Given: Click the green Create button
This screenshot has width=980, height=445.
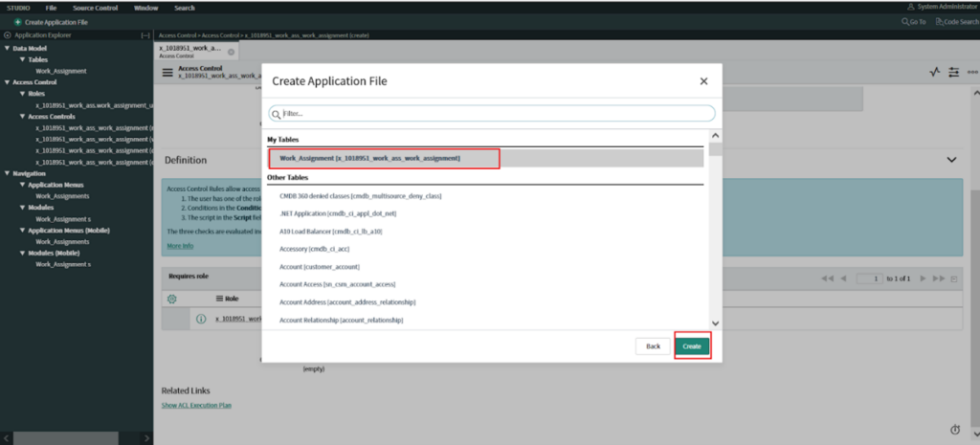Looking at the screenshot, I should (x=691, y=345).
